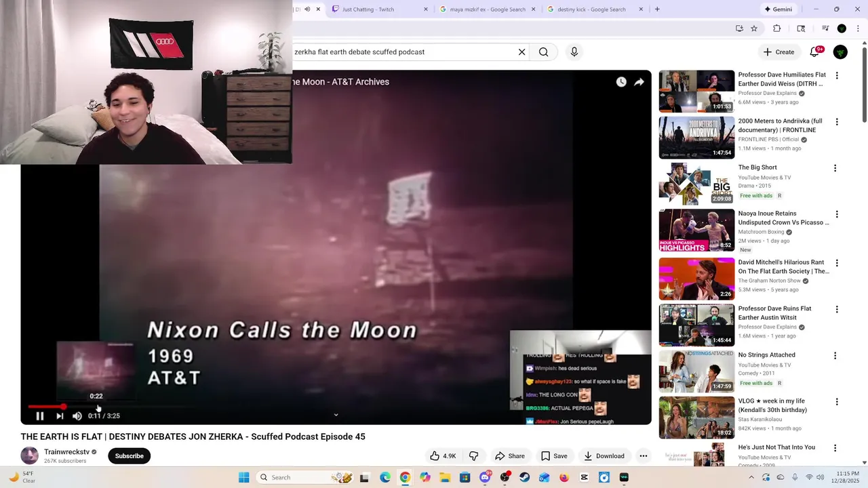Viewport: 868px width, 488px height.
Task: Click the search magnifier button
Action: click(x=544, y=52)
